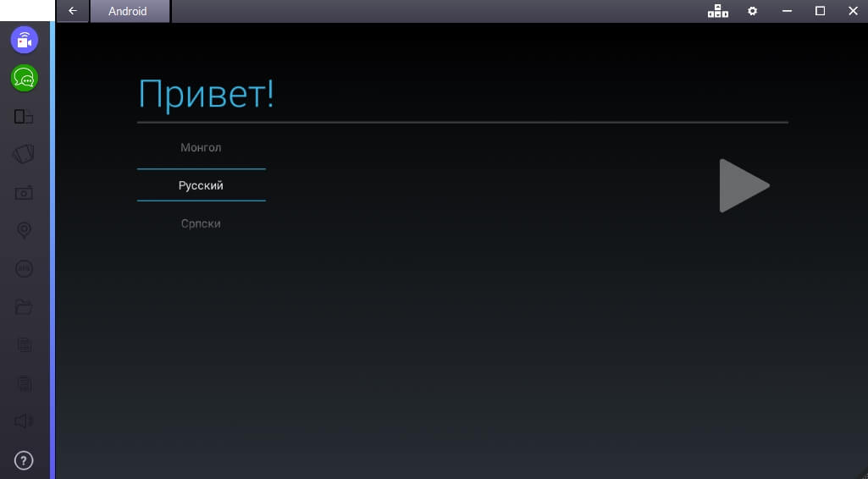Image resolution: width=868 pixels, height=479 pixels.
Task: Click the back arrow in title bar
Action: coord(73,11)
